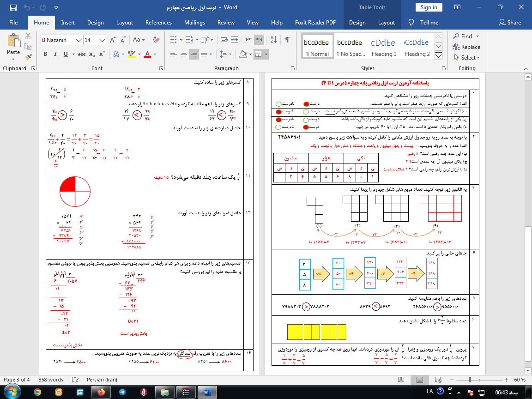
Task: Apply the Strikethrough text format
Action: [82, 54]
